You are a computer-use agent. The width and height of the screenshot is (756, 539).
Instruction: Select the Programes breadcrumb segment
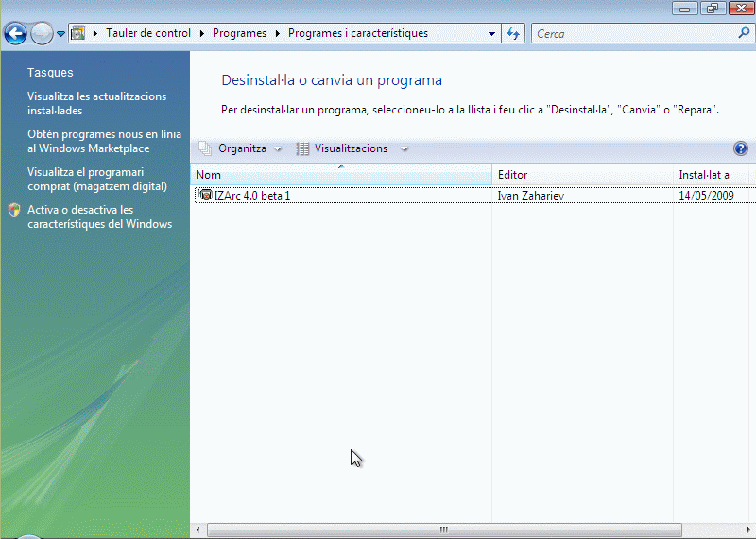[x=239, y=33]
